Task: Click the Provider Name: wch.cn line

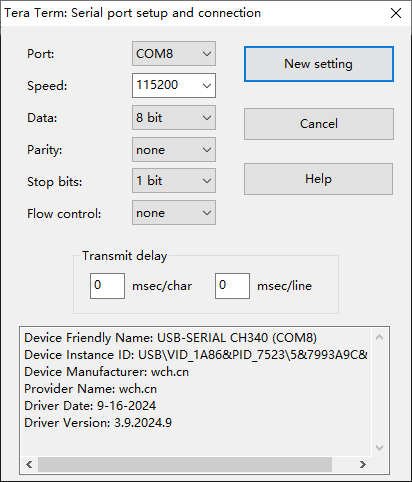Action: [x=90, y=389]
